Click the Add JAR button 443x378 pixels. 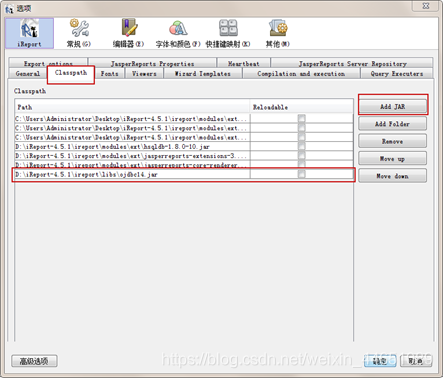(x=393, y=106)
